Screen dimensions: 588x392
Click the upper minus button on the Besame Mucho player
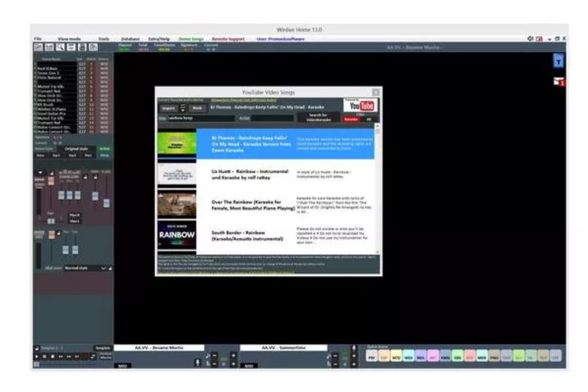[215, 355]
